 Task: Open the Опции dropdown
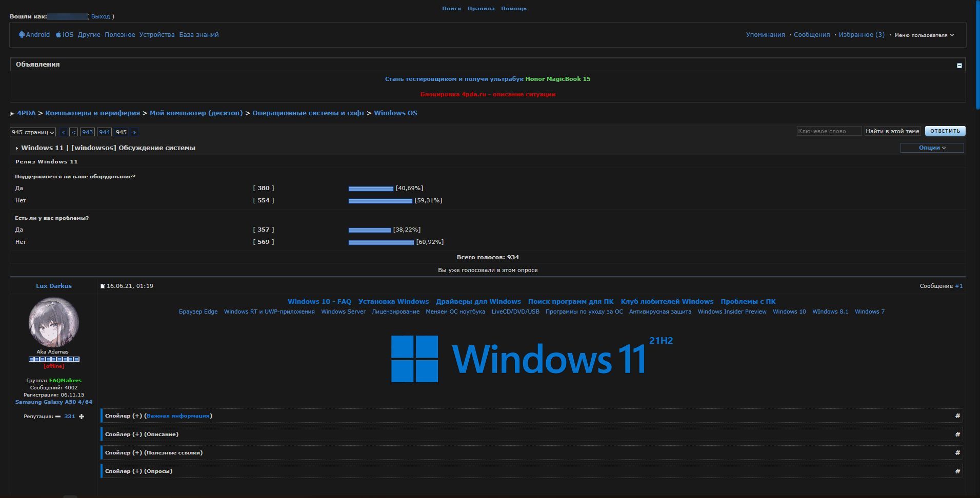[932, 148]
